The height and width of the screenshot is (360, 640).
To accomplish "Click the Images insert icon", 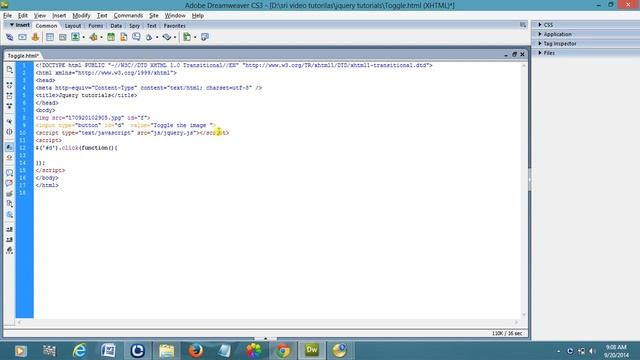I will click(x=76, y=37).
